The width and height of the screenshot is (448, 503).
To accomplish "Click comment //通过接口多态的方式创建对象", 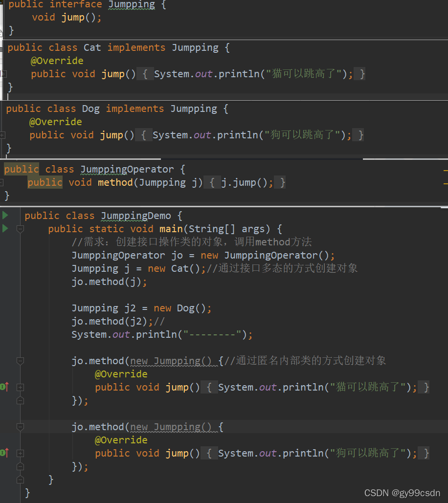I will point(282,268).
